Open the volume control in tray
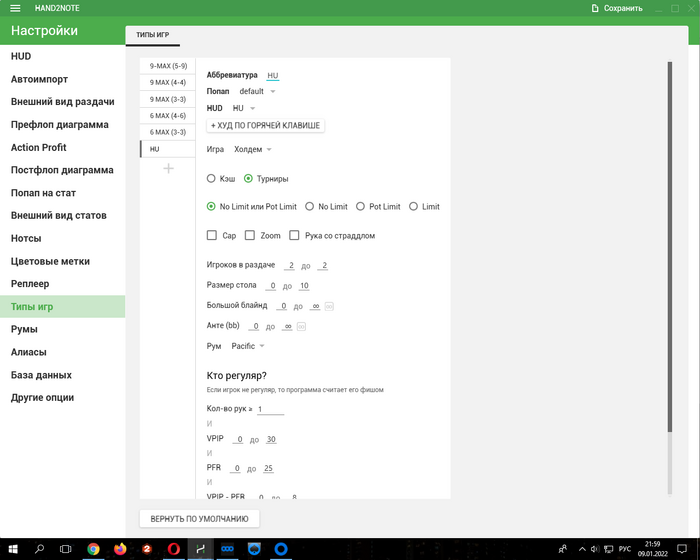 coord(595,549)
